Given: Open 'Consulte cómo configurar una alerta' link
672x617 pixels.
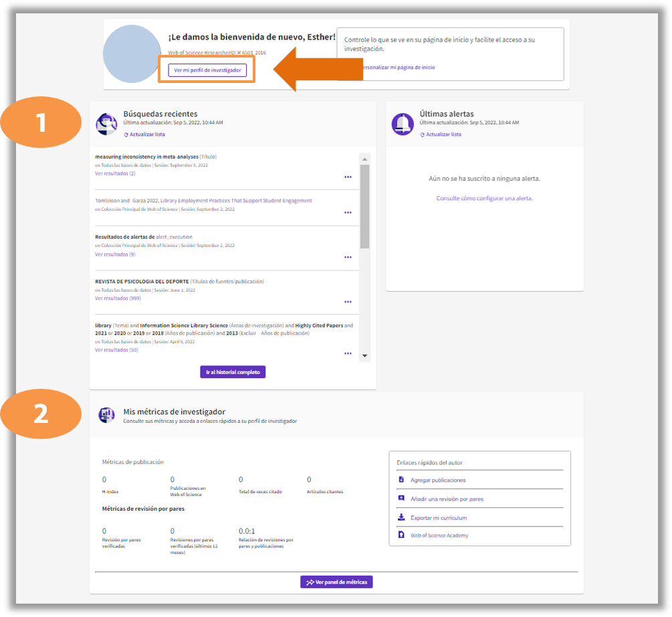Looking at the screenshot, I should click(x=484, y=198).
